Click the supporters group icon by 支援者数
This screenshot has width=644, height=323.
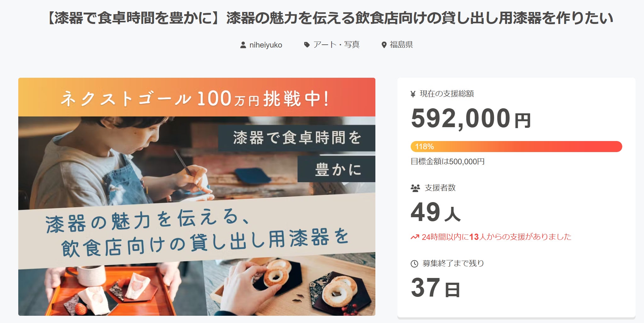[415, 188]
